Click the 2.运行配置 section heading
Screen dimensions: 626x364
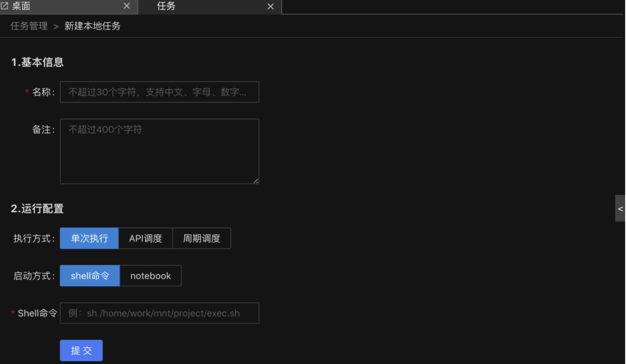(37, 208)
